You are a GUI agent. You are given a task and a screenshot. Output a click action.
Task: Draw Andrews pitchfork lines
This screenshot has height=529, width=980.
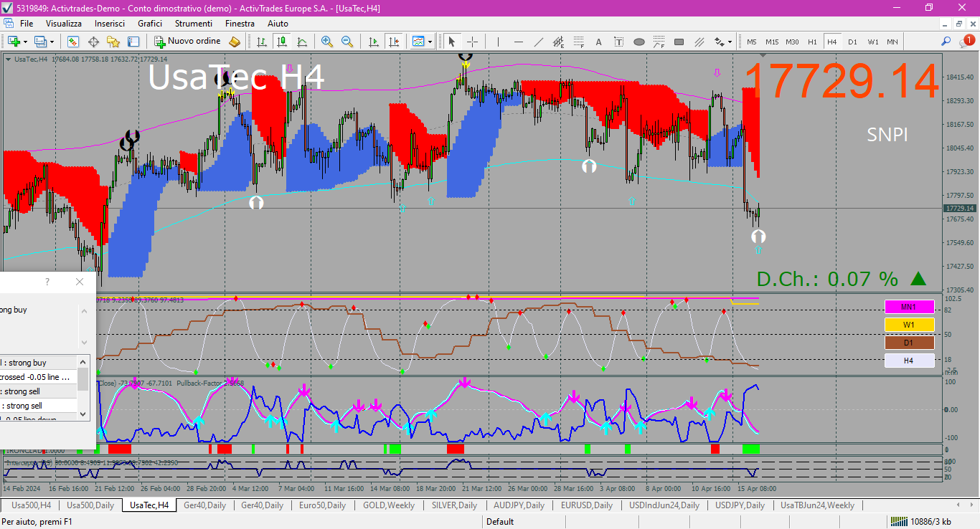click(x=699, y=42)
